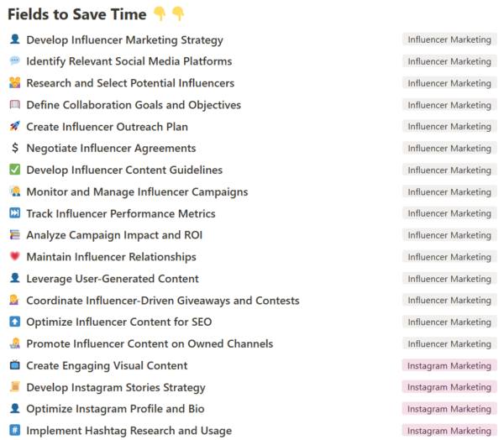The image size is (504, 440).
Task: Open Coordinate Influencer-Driven Giveaways and Contests entry
Action: pos(163,301)
